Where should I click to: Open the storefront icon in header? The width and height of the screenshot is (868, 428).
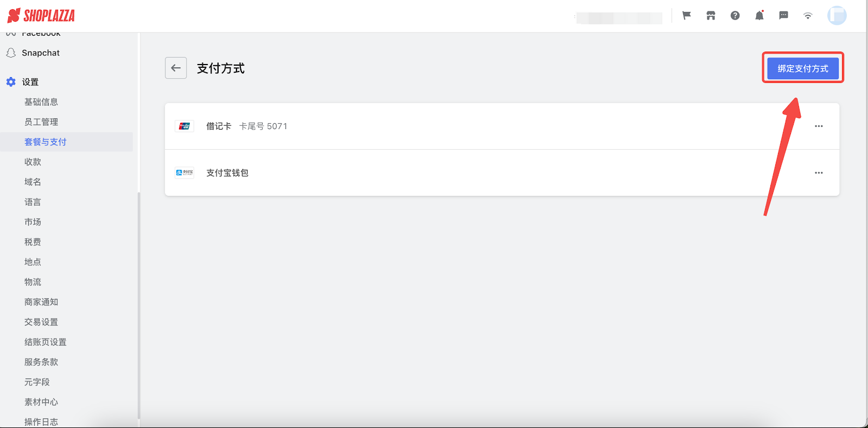[x=711, y=16]
